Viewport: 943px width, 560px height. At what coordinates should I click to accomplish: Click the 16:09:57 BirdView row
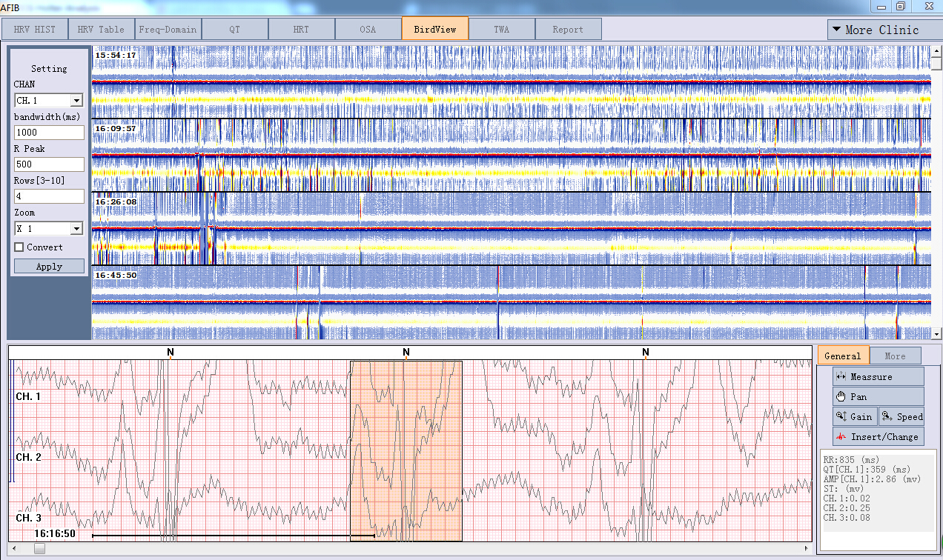pyautogui.click(x=511, y=156)
